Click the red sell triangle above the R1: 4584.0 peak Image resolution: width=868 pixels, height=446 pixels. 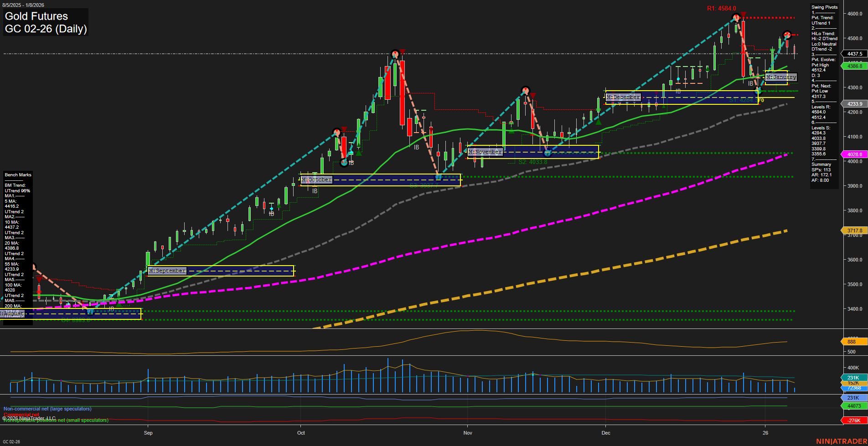coord(744,14)
